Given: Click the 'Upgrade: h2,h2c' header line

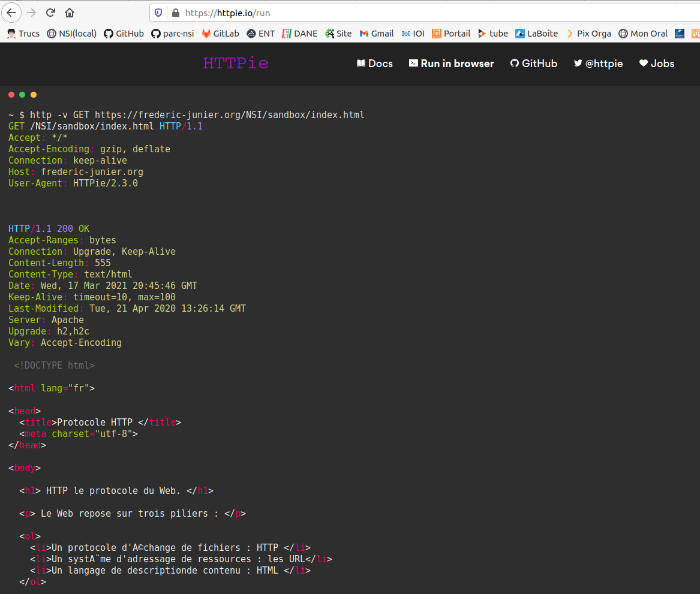Looking at the screenshot, I should 49,331.
